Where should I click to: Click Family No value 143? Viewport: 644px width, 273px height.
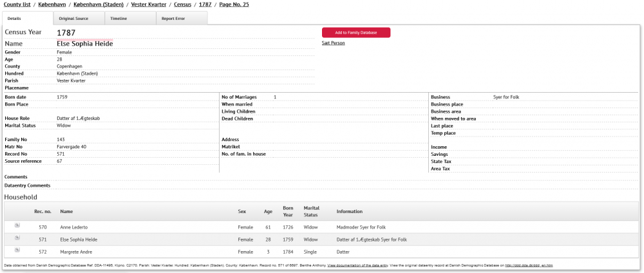pos(61,140)
